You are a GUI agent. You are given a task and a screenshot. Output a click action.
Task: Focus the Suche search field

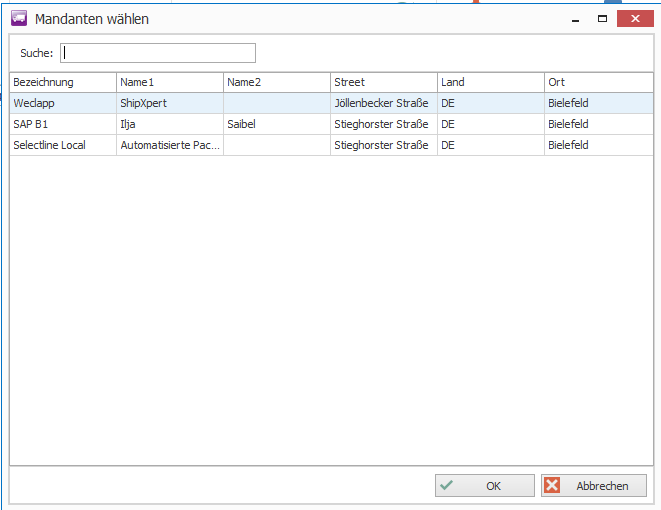(x=158, y=53)
